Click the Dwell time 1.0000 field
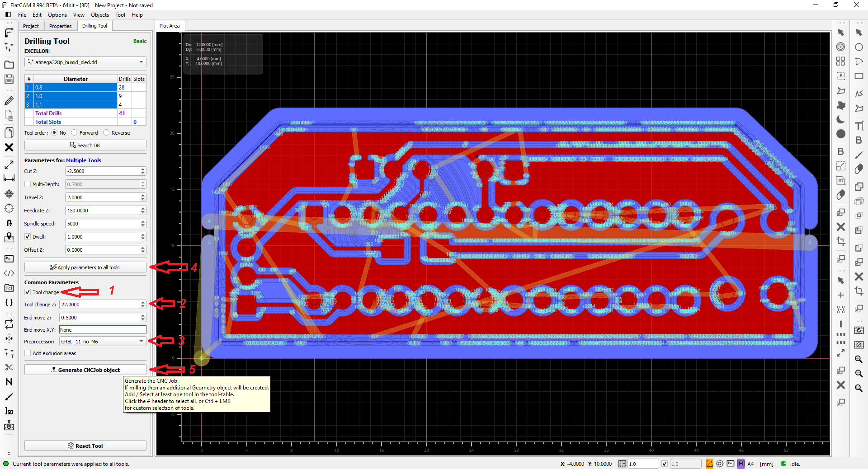 [103, 237]
